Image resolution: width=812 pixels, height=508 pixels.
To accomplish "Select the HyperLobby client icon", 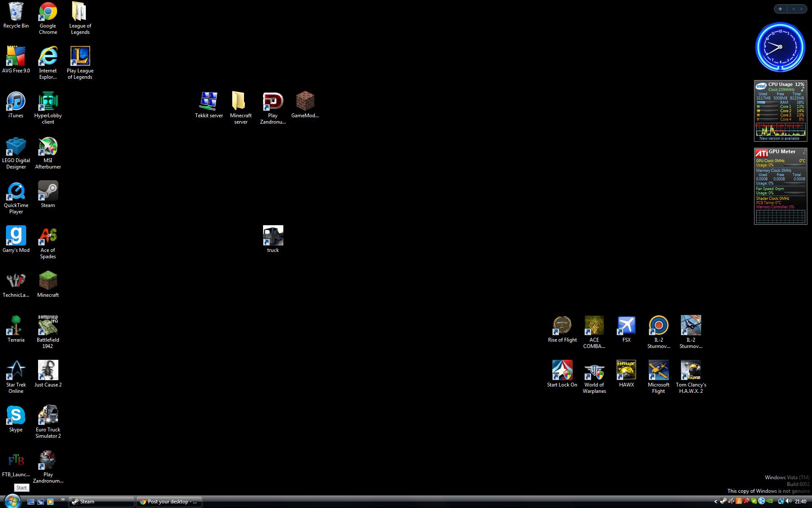I will [48, 108].
